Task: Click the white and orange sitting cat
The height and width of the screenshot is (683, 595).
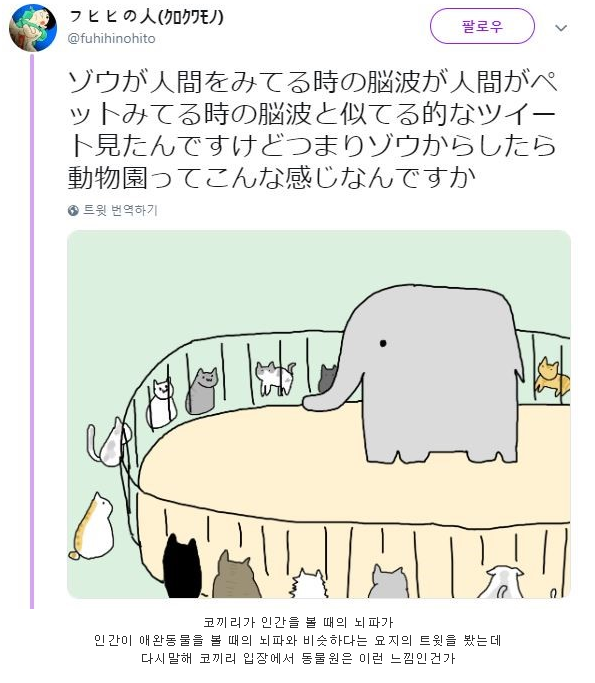Action: [x=93, y=528]
